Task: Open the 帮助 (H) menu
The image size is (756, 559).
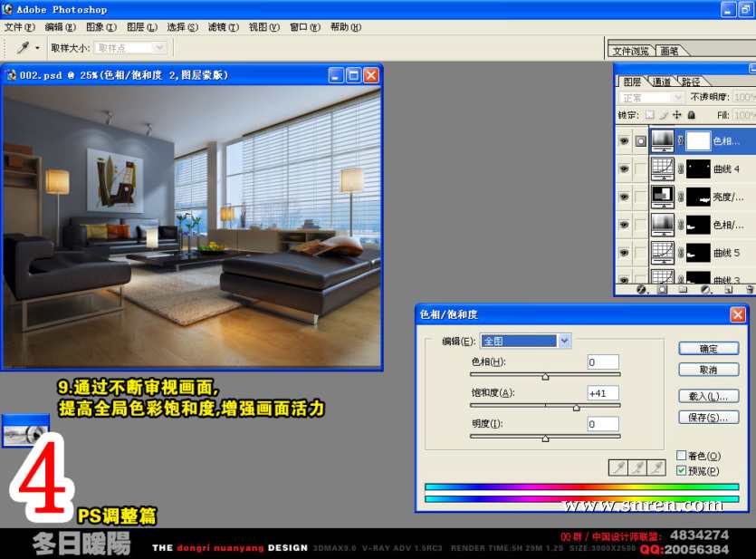Action: (x=346, y=27)
